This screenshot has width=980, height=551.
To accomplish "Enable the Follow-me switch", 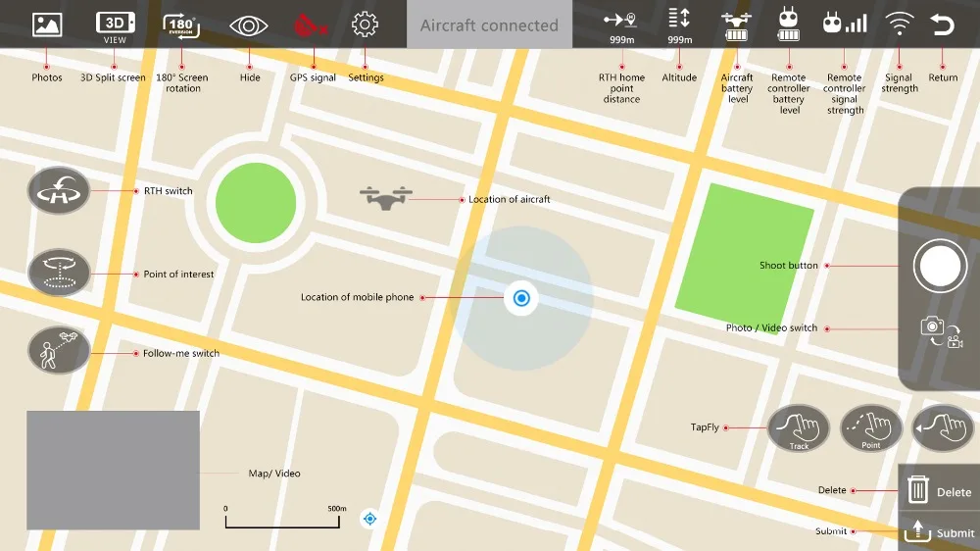I will click(x=59, y=350).
